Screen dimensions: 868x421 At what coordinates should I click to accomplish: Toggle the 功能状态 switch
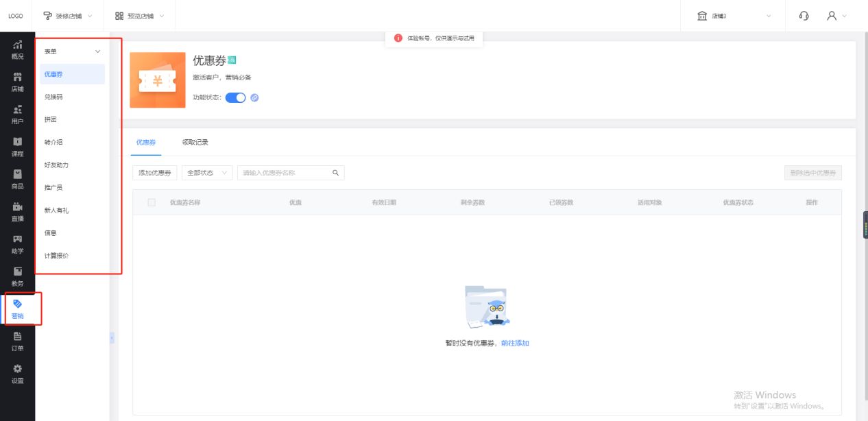pos(235,98)
